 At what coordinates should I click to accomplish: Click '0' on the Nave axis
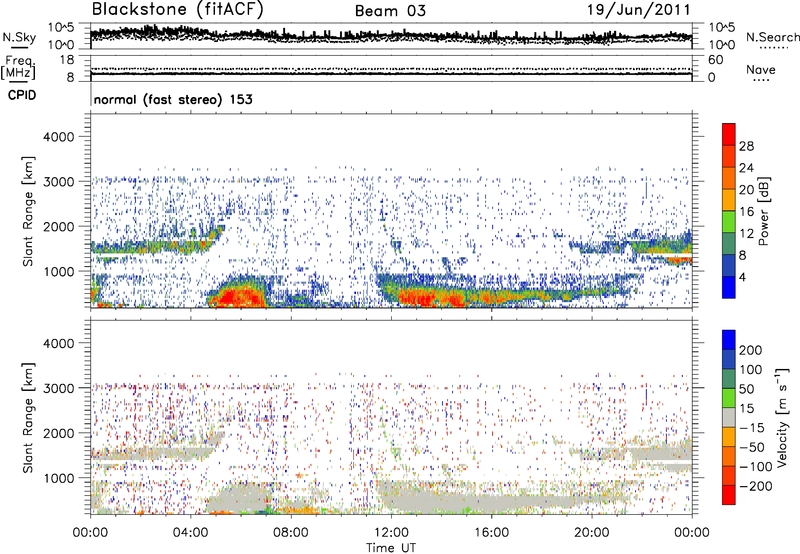pos(712,78)
